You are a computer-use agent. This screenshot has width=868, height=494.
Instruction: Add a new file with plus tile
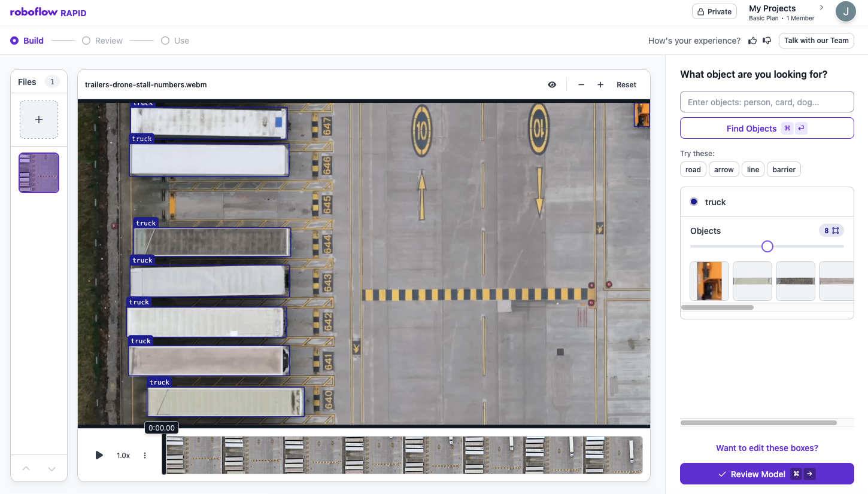[39, 120]
